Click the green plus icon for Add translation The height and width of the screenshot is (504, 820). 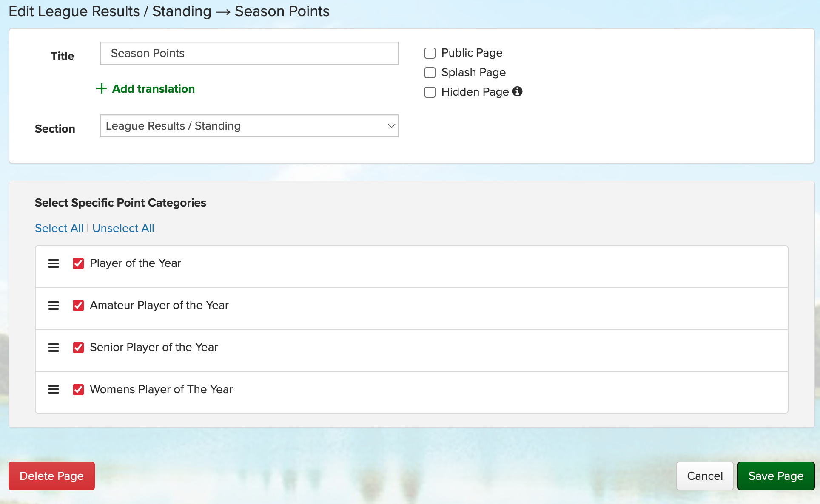[x=101, y=88]
